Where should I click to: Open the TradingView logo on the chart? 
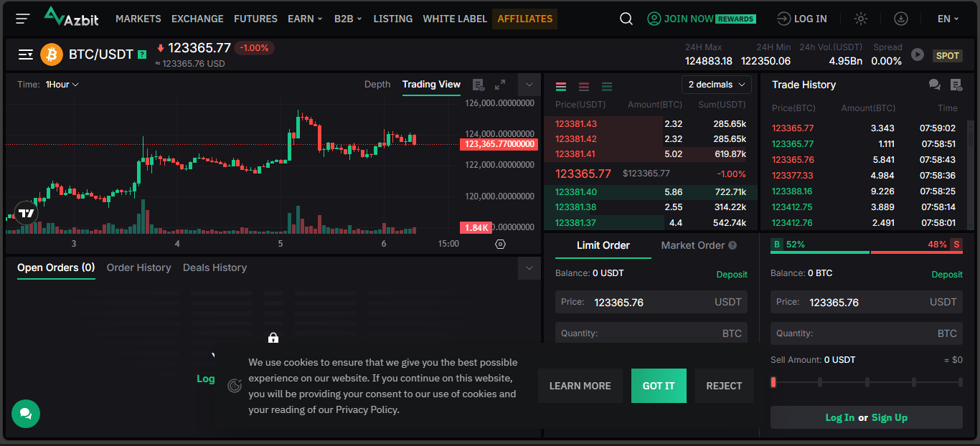coord(26,213)
